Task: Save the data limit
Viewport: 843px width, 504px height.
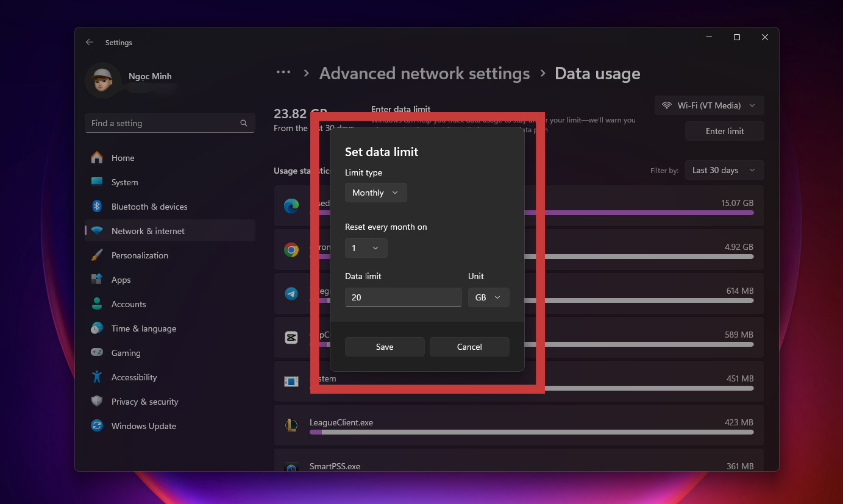Action: 385,347
